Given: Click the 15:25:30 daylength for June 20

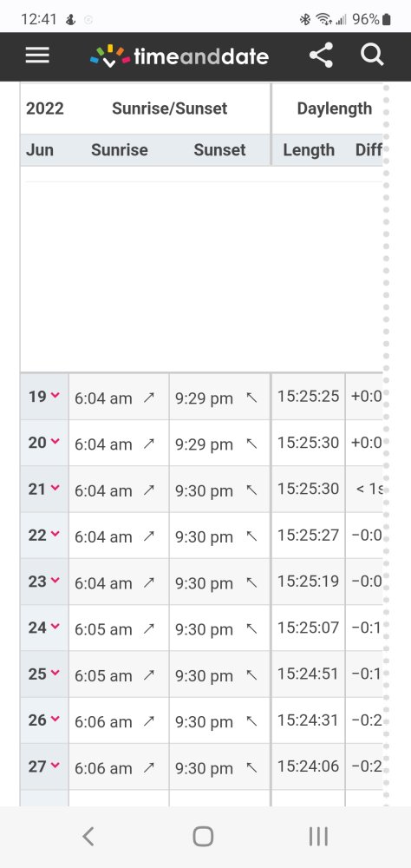Looking at the screenshot, I should pos(308,443).
